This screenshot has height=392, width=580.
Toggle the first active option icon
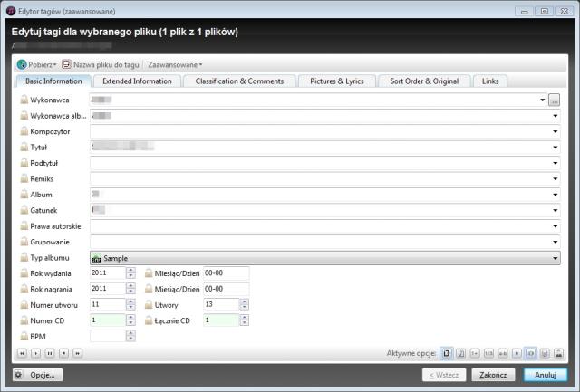point(447,352)
